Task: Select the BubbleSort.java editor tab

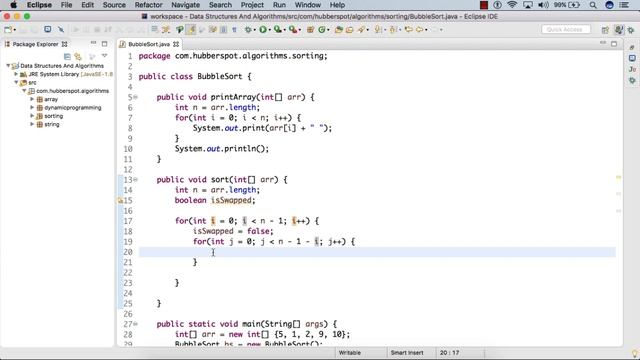Action: [149, 44]
